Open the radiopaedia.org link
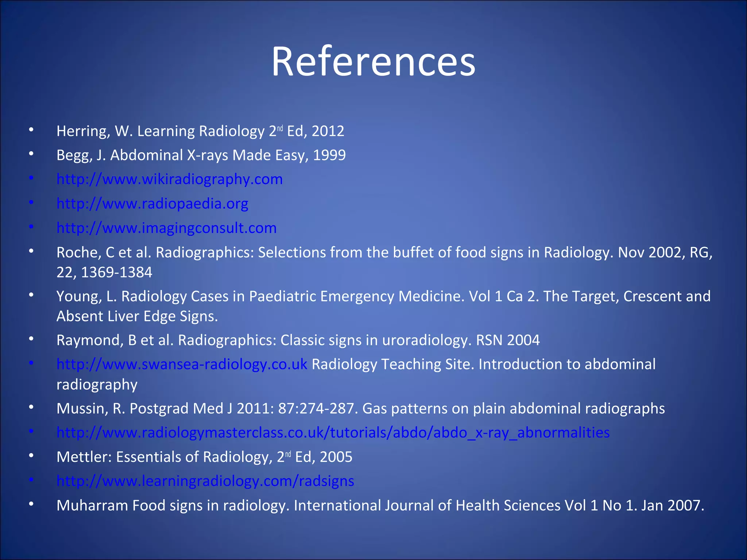Viewport: 747px width, 560px height. [x=152, y=203]
